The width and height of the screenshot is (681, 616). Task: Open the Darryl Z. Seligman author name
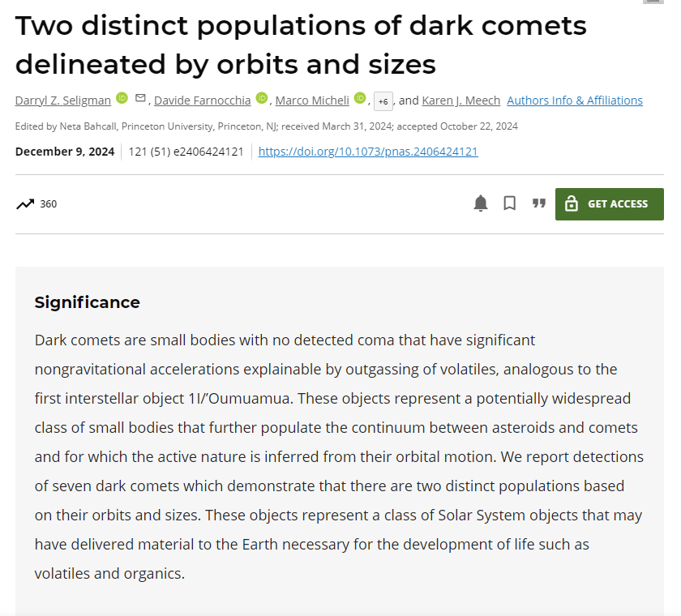(x=62, y=101)
